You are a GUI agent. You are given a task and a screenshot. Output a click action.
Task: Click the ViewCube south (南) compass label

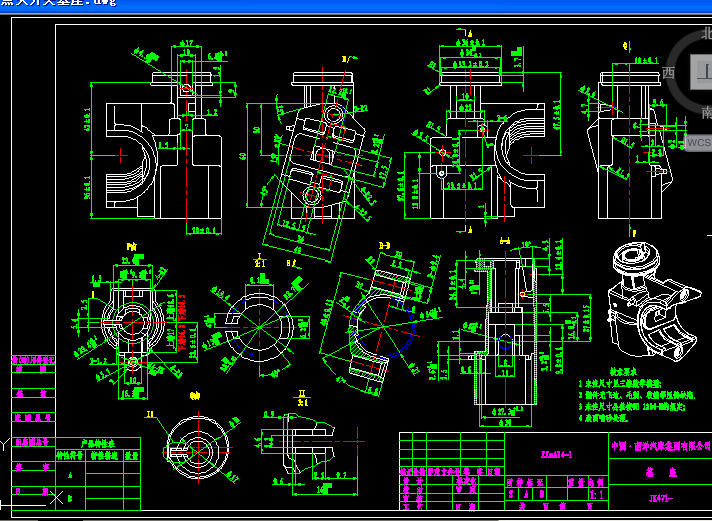(707, 112)
